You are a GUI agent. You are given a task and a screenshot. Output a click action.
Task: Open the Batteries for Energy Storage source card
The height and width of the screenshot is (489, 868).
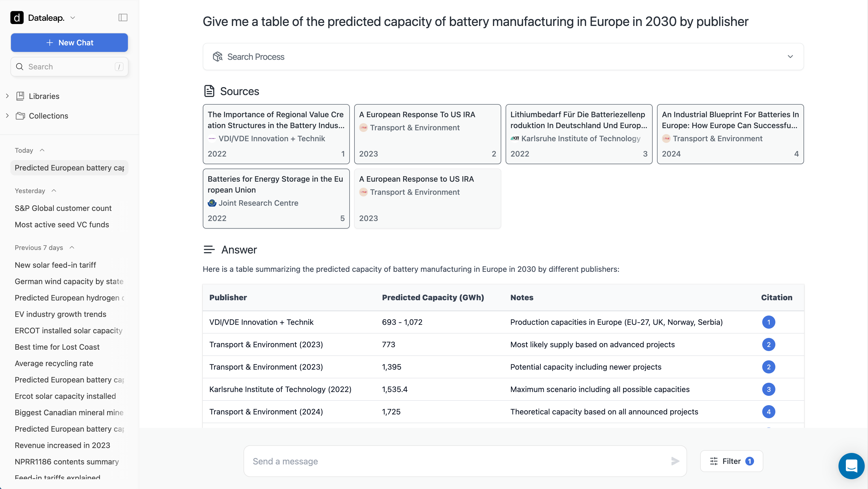(x=276, y=198)
